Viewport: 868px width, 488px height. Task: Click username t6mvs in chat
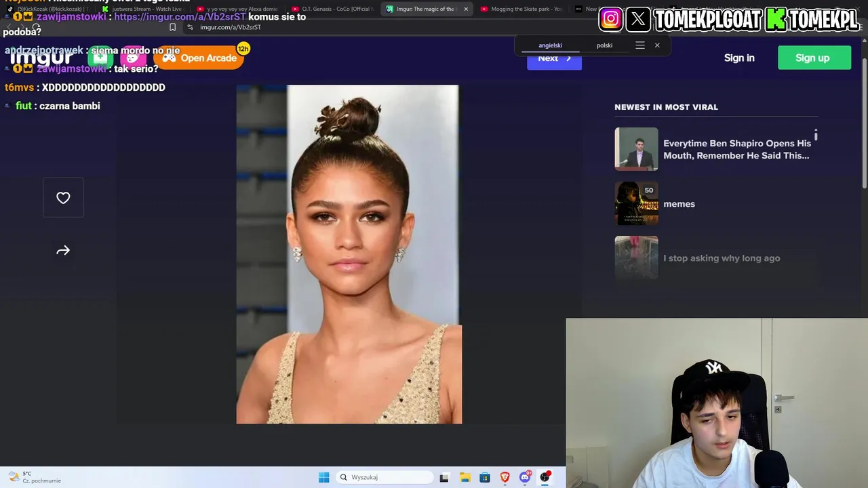[x=19, y=87]
